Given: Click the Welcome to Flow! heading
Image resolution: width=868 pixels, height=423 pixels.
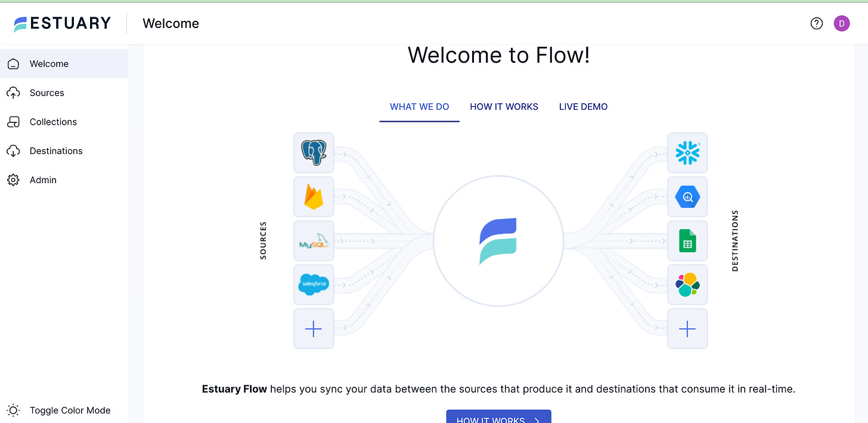Looking at the screenshot, I should tap(499, 55).
